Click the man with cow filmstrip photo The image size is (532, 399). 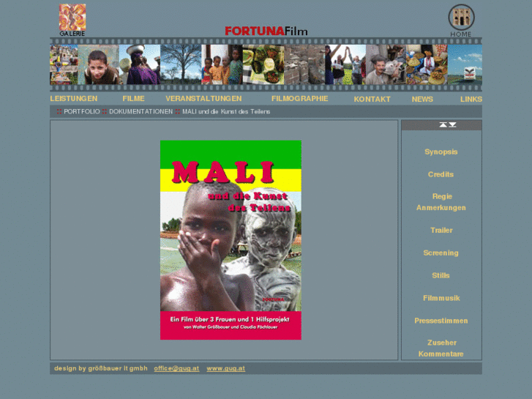(386, 64)
